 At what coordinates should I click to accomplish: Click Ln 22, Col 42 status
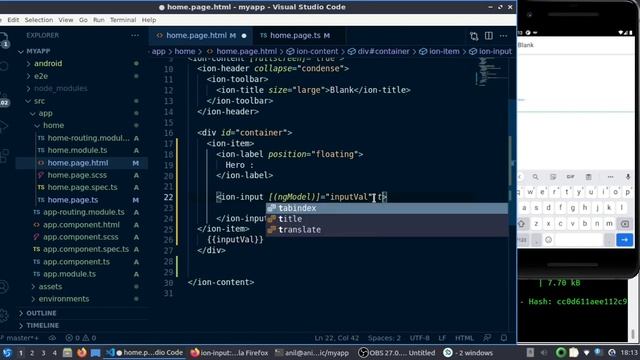point(336,338)
